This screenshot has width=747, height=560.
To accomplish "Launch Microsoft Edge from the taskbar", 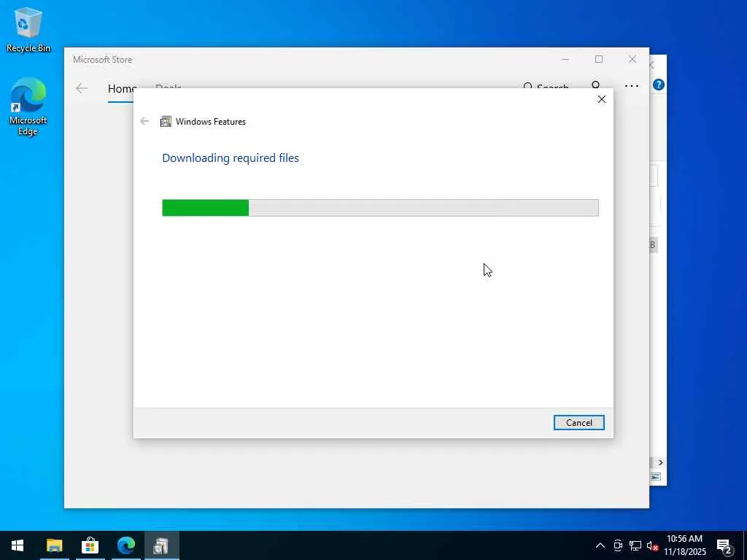I will point(125,545).
